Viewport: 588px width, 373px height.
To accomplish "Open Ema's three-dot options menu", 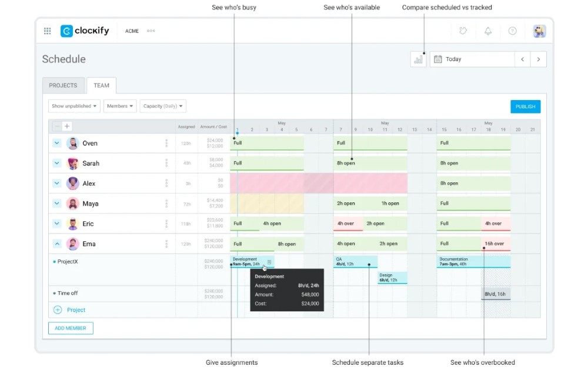I will tap(168, 244).
